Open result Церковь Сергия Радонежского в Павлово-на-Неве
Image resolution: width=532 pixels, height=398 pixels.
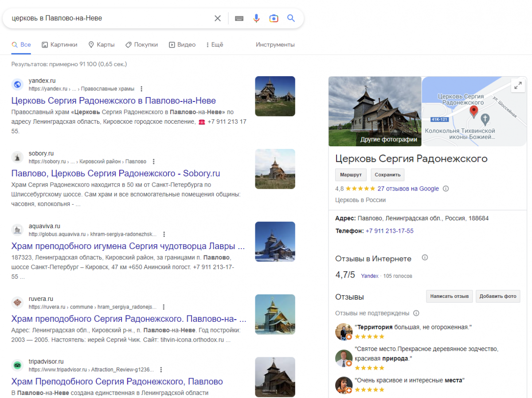coord(113,101)
